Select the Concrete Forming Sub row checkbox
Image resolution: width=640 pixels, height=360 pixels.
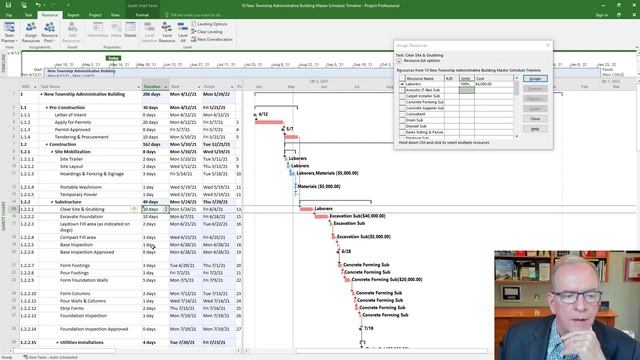[x=402, y=102]
